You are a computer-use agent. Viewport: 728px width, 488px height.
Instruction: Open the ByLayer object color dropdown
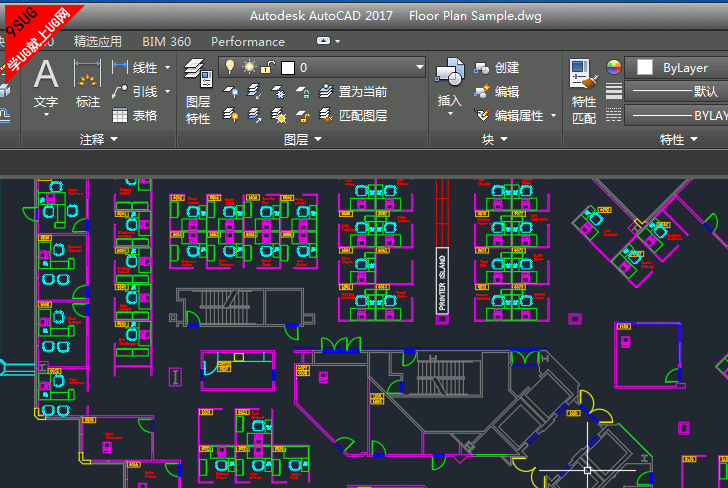(676, 68)
